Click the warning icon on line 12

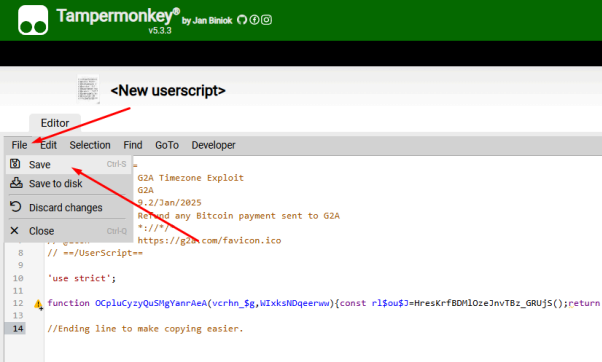[38, 304]
